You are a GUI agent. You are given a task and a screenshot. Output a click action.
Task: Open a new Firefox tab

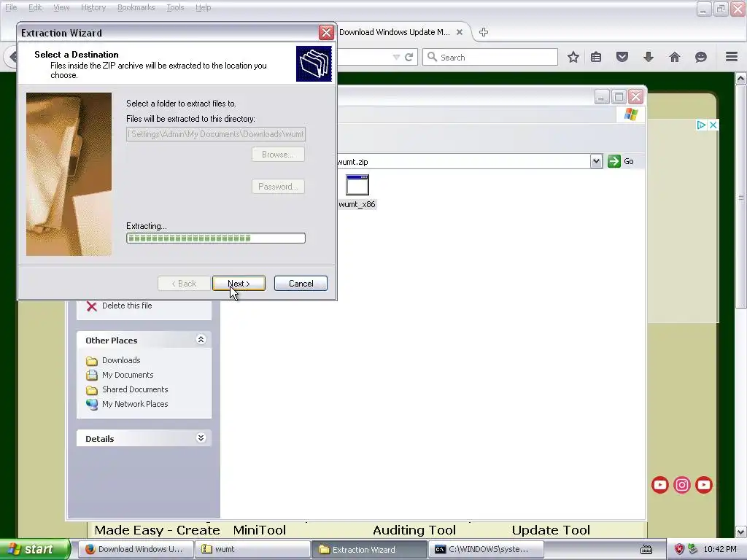[x=484, y=32]
